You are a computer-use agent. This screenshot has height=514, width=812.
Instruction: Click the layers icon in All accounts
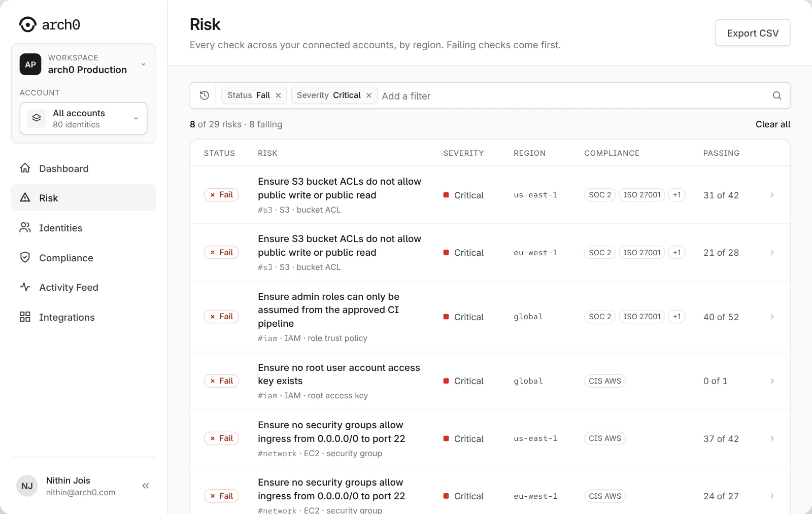pos(37,118)
